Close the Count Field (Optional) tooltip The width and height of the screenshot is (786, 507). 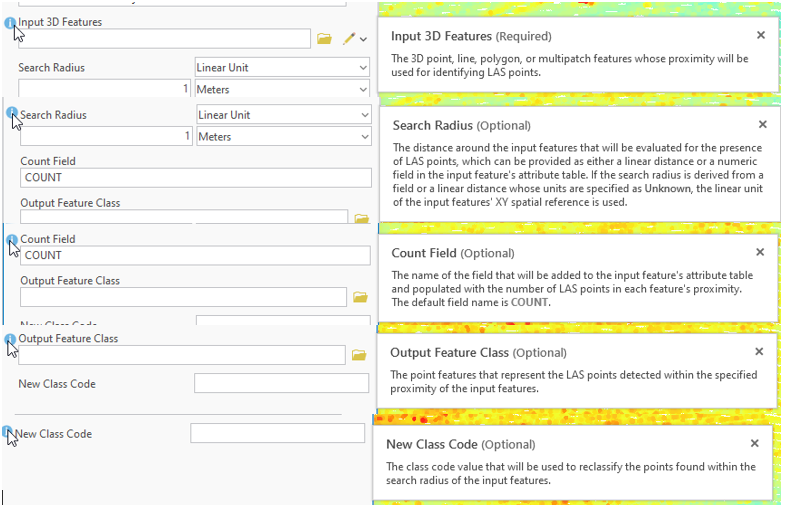tap(760, 252)
